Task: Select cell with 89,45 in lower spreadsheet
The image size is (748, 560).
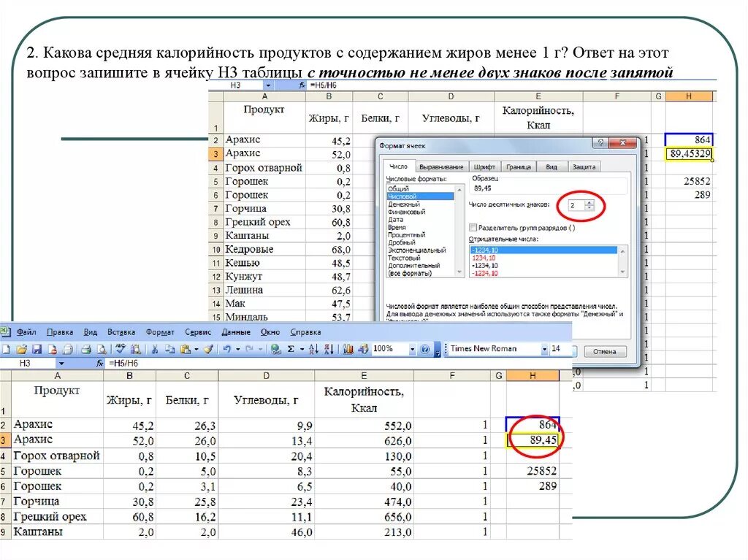Action: pos(533,440)
